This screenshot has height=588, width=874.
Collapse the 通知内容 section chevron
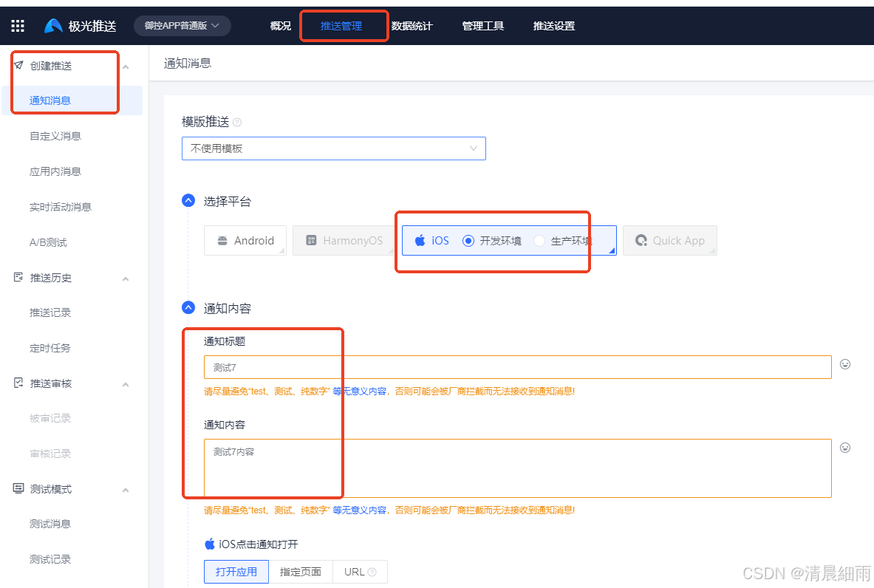coord(188,307)
